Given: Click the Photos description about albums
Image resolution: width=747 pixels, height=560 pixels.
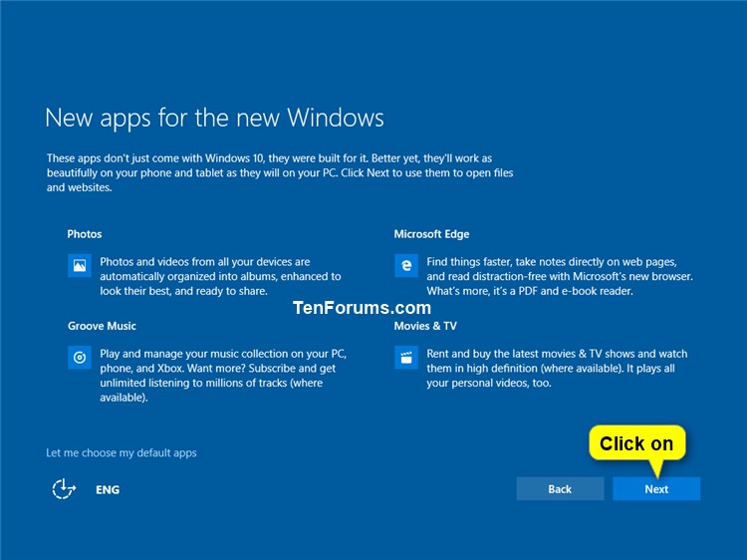Looking at the screenshot, I should 220,276.
